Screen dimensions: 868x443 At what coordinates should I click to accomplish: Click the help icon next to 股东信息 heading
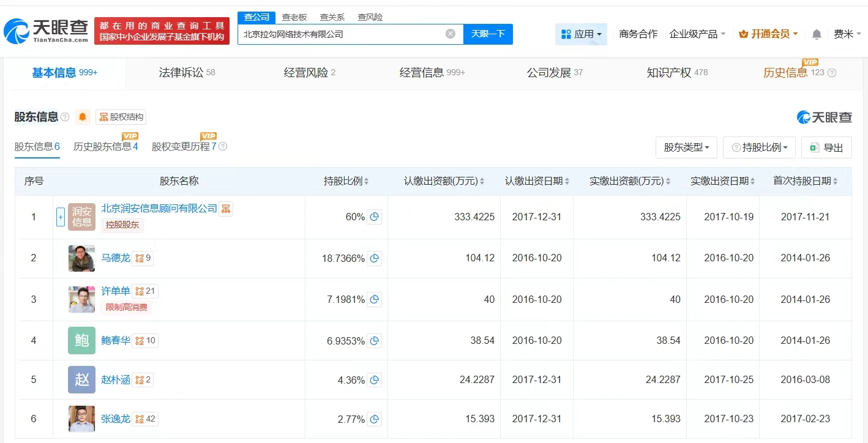(65, 117)
